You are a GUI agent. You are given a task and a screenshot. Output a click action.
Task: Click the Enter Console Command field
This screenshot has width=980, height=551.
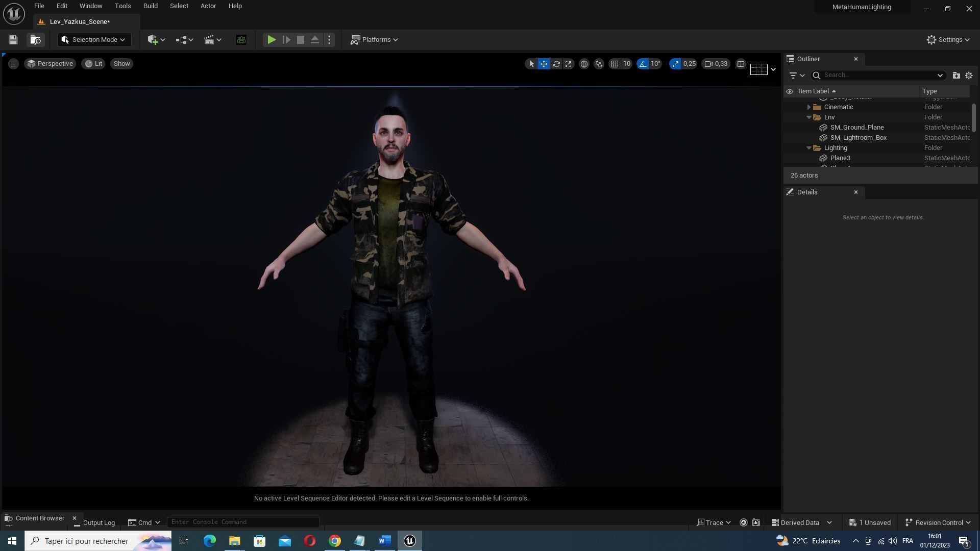243,522
